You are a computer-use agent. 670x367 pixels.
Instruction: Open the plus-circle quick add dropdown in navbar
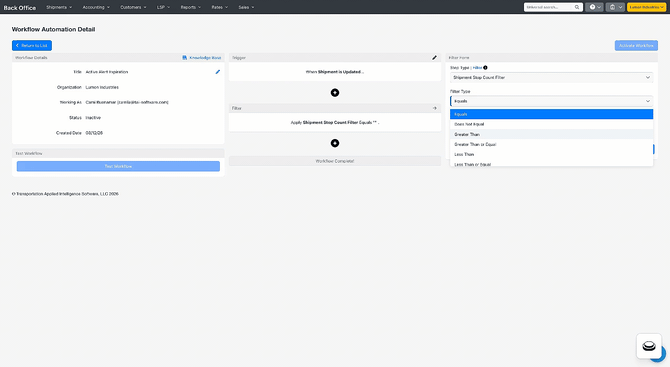coord(594,7)
